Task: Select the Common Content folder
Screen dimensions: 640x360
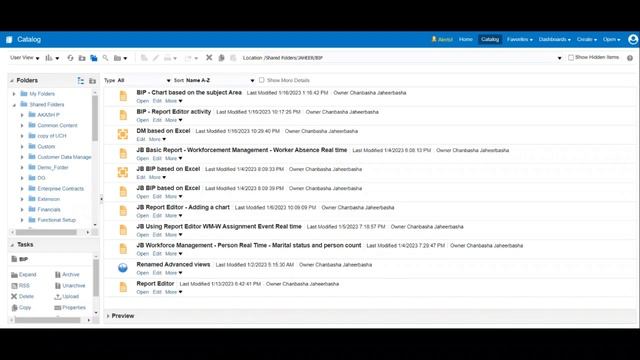Action: 57,125
